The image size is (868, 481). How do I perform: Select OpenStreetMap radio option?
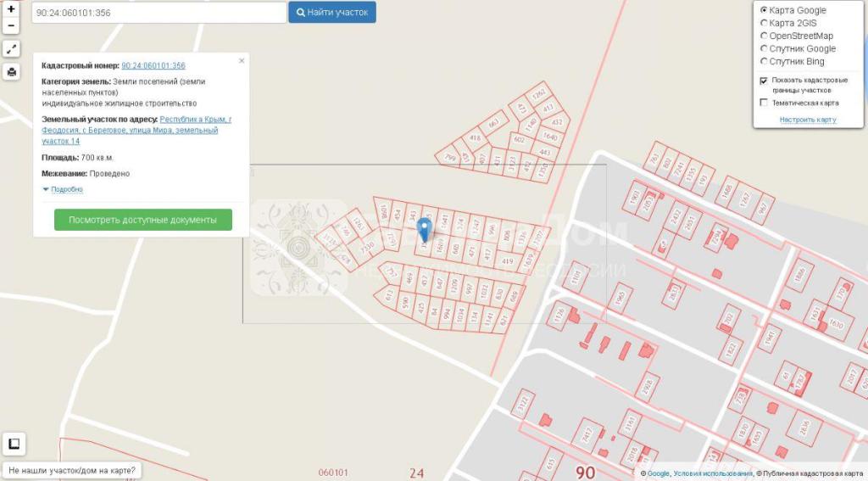(x=764, y=36)
